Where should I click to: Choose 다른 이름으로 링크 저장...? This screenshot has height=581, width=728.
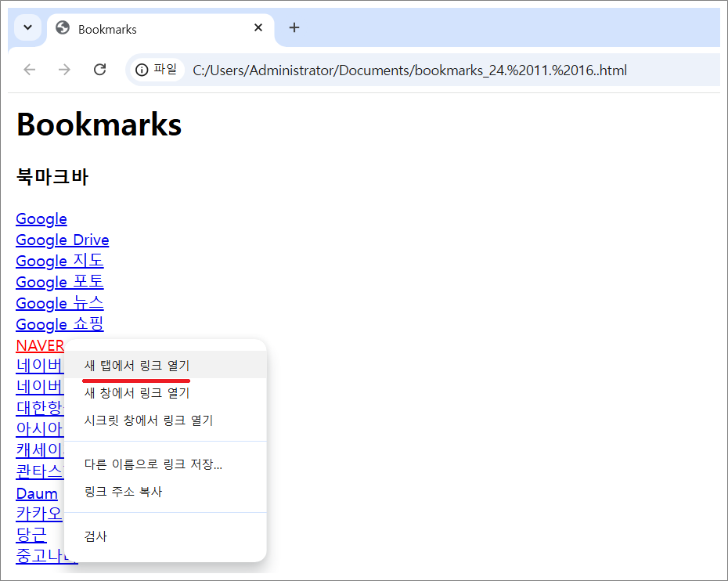tap(165, 464)
